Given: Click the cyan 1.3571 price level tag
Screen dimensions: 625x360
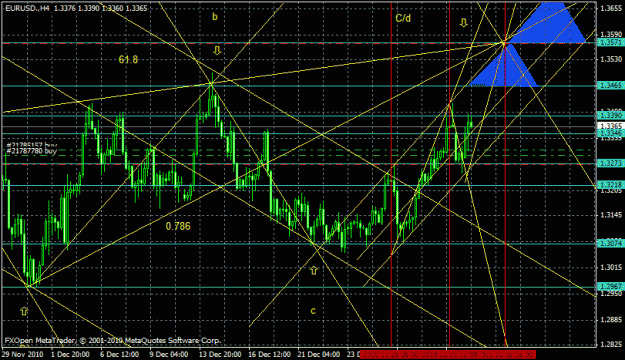Looking at the screenshot, I should tap(610, 42).
